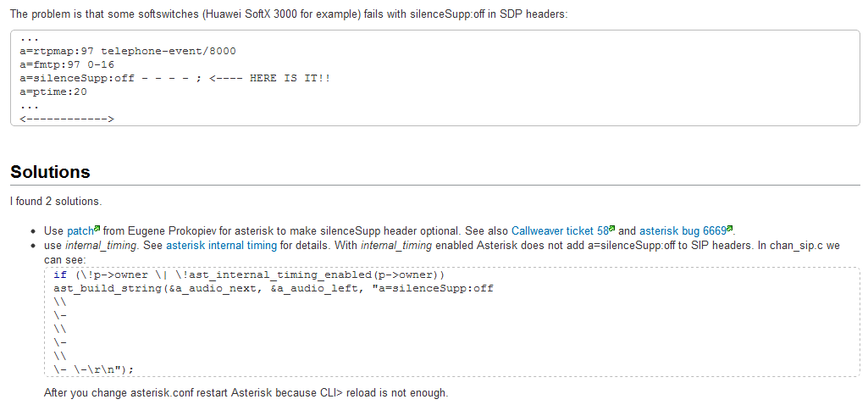Image resolution: width=868 pixels, height=416 pixels.
Task: Click external-link icon after asterisk bug 6669
Action: tap(730, 228)
